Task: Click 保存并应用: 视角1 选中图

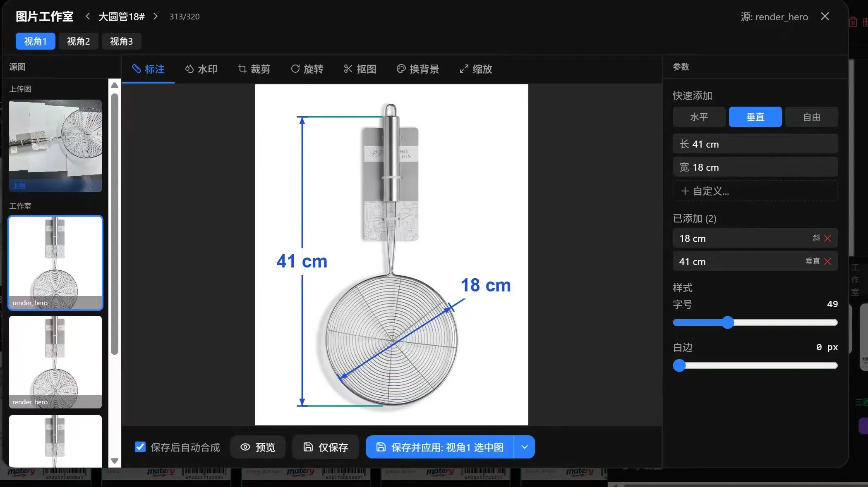Action: click(x=440, y=447)
